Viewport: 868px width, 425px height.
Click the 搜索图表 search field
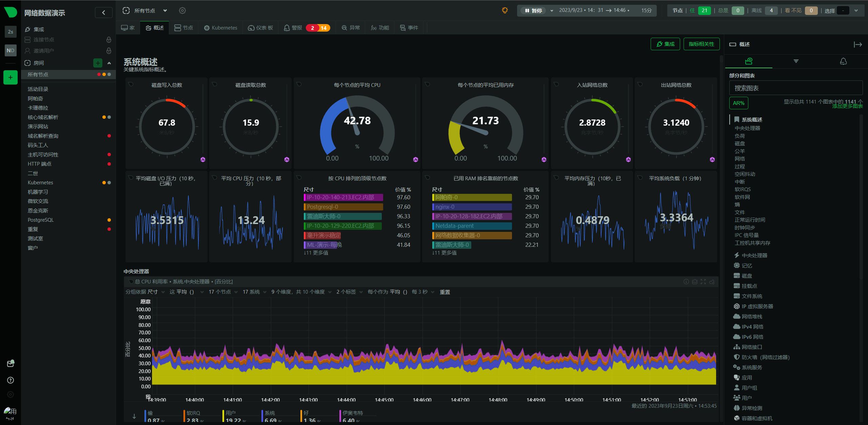pyautogui.click(x=795, y=88)
